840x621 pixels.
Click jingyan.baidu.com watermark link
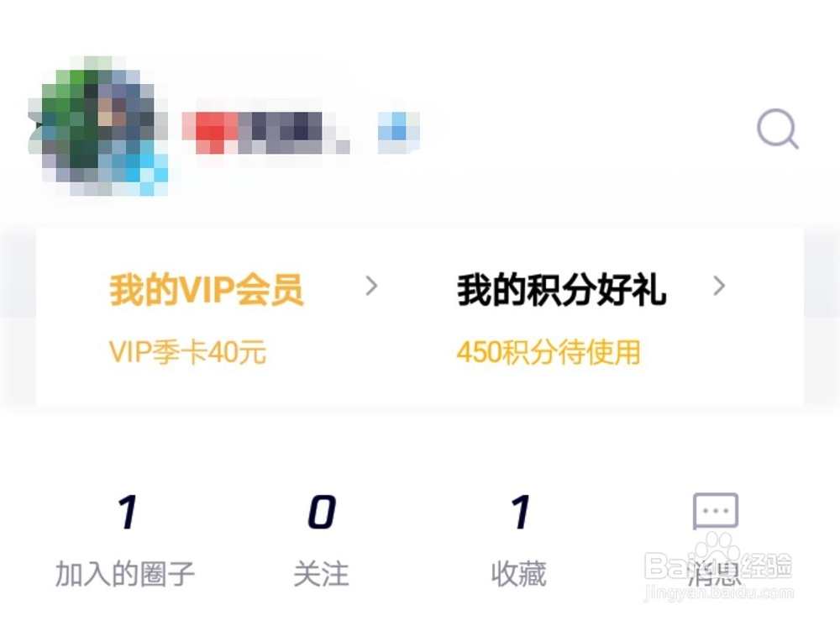point(719,593)
